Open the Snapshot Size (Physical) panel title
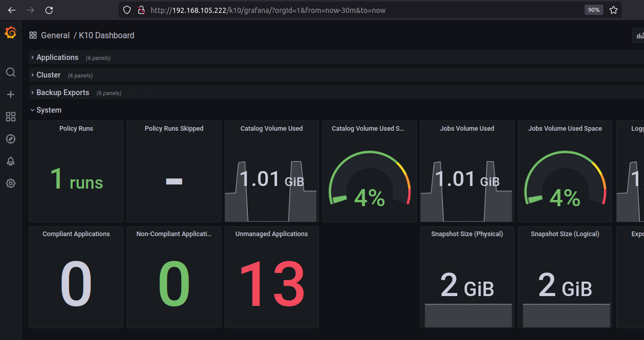The image size is (644, 340). (467, 234)
